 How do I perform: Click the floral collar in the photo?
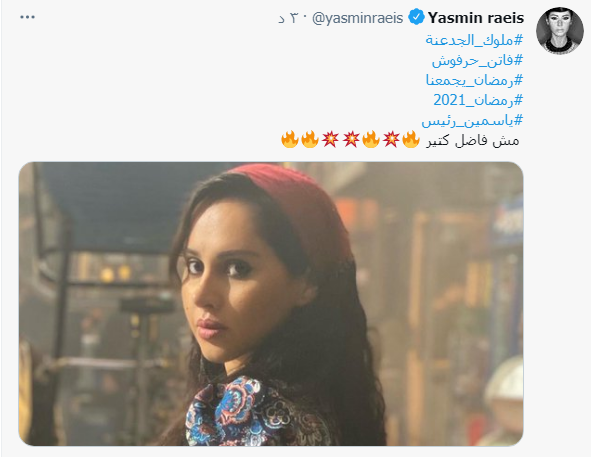pos(241,413)
